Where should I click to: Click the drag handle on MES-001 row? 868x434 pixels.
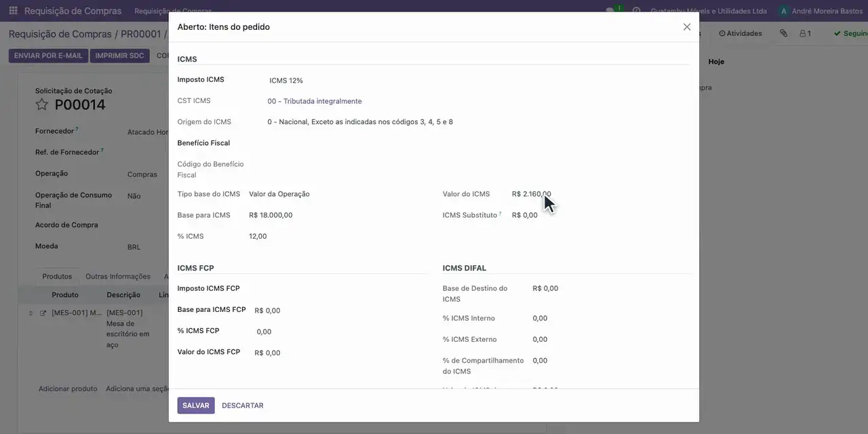coord(31,313)
